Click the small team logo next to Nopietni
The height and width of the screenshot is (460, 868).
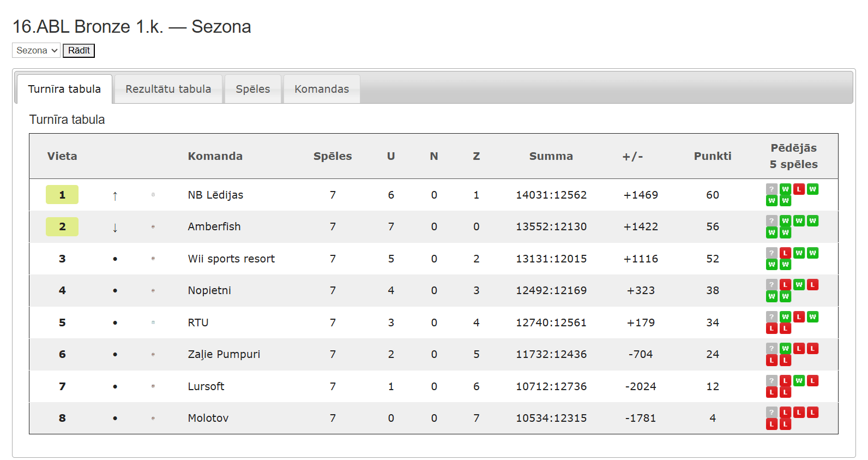pos(153,291)
